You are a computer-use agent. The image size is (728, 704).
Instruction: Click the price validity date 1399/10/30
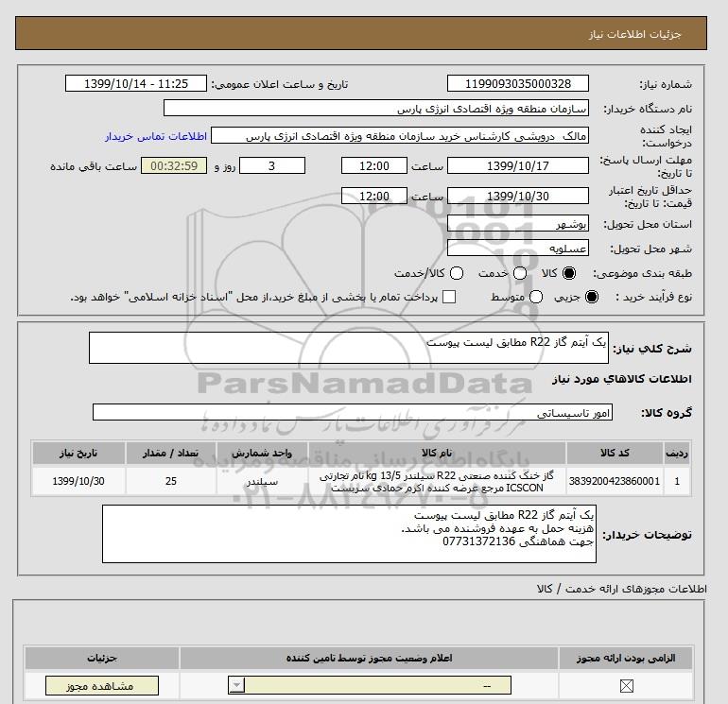[x=518, y=196]
